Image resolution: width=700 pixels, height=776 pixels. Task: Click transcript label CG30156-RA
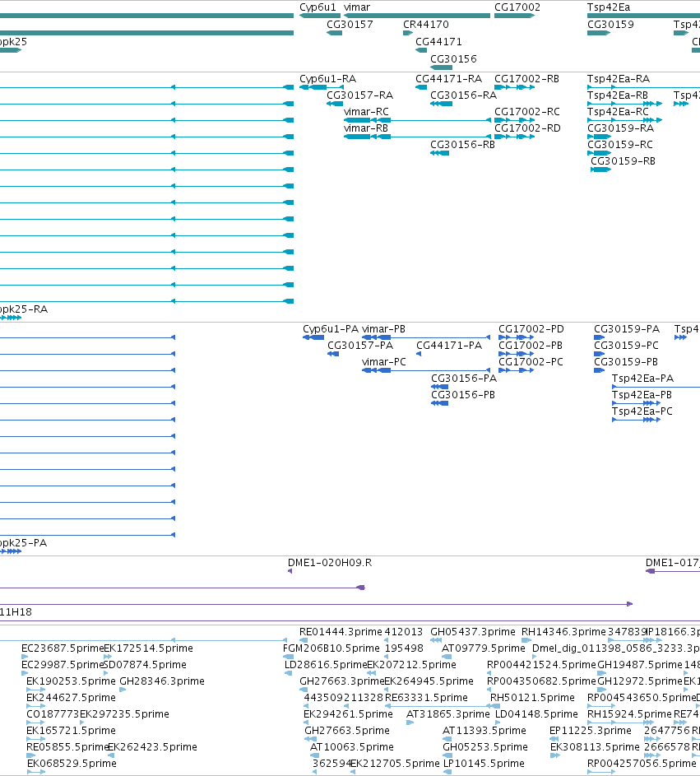click(464, 95)
